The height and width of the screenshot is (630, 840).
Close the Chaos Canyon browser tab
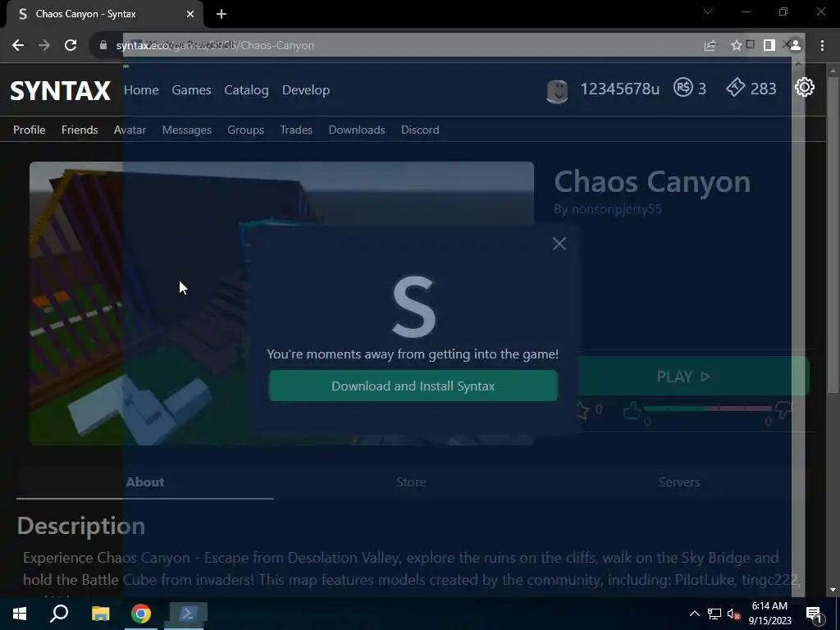pyautogui.click(x=190, y=14)
